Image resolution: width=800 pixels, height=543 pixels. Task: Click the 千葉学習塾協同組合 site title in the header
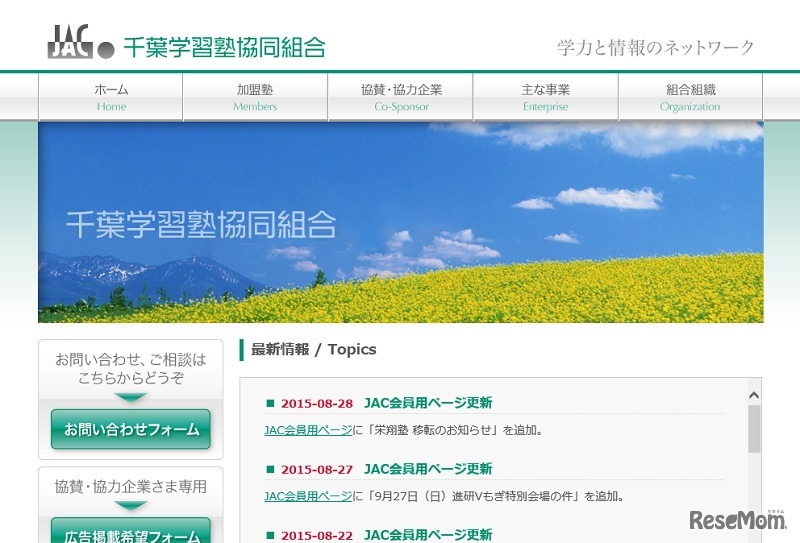(224, 47)
